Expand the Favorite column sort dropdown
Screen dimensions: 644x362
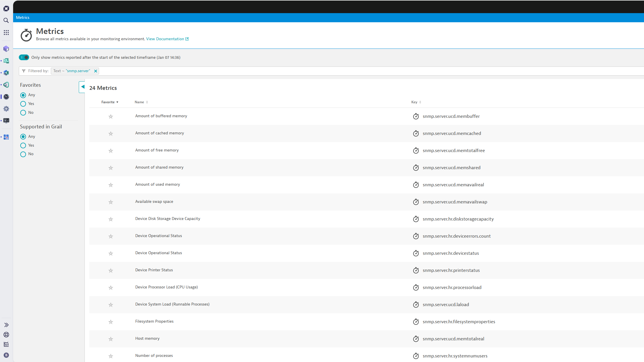point(117,102)
